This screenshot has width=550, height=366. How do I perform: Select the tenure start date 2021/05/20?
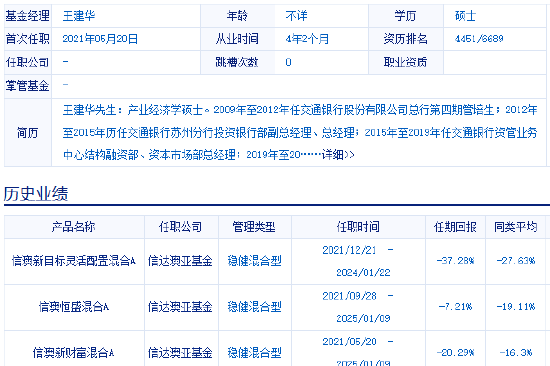click(x=349, y=342)
